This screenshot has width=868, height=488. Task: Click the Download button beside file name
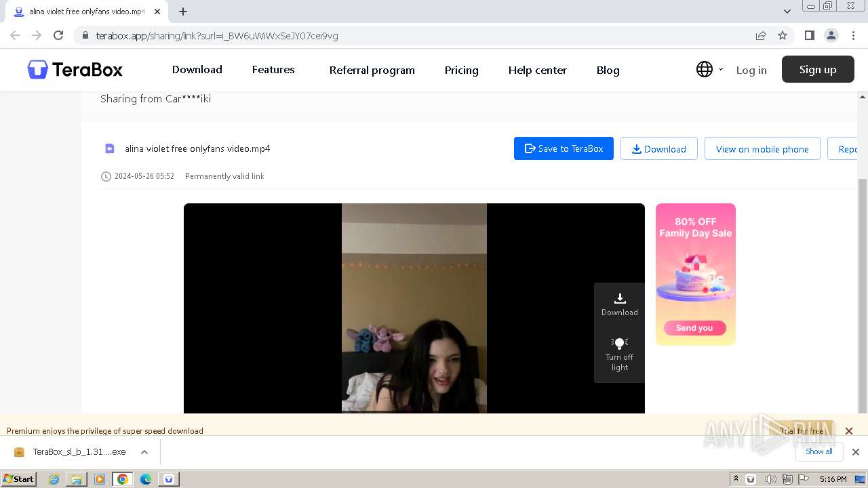click(x=658, y=148)
